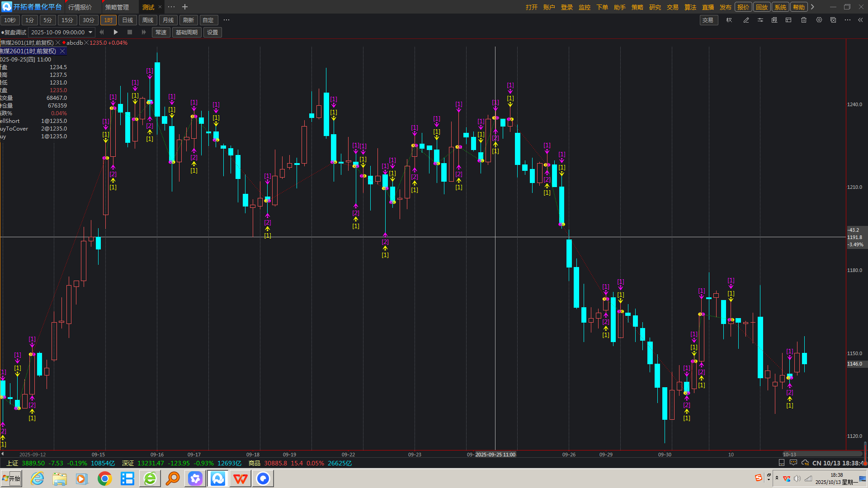The width and height of the screenshot is (868, 488).
Task: Click the 交易 button
Action: (x=708, y=20)
